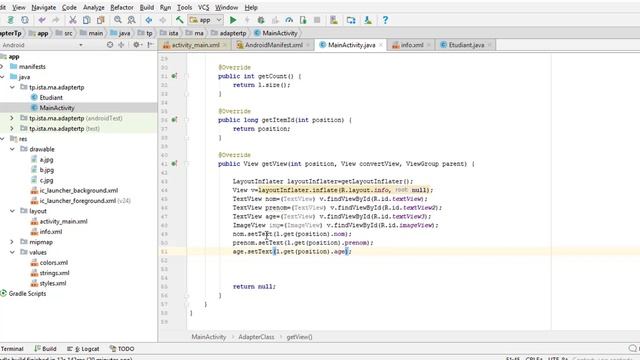Viewport: 640px width, 360px height.
Task: Collapse the values folder
Action: coord(12,252)
